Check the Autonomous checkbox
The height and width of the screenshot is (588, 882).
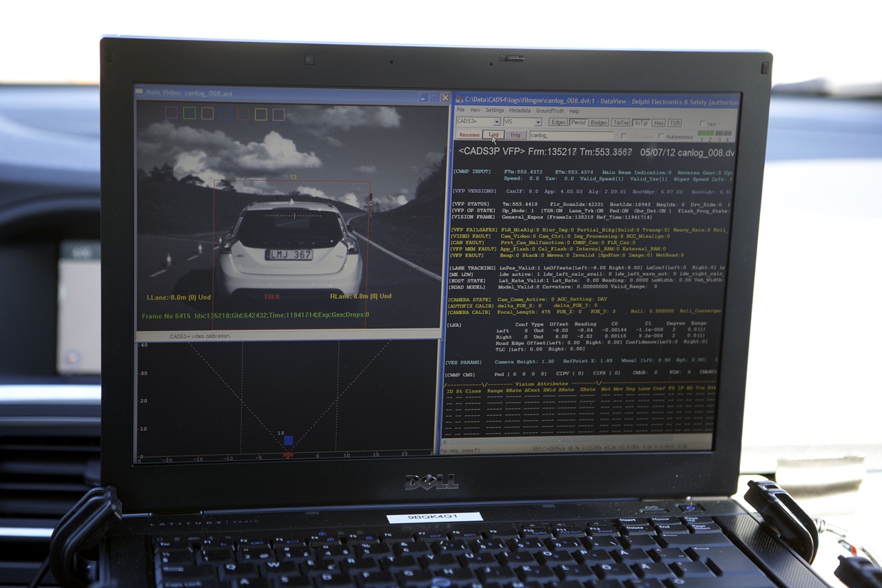tap(661, 136)
